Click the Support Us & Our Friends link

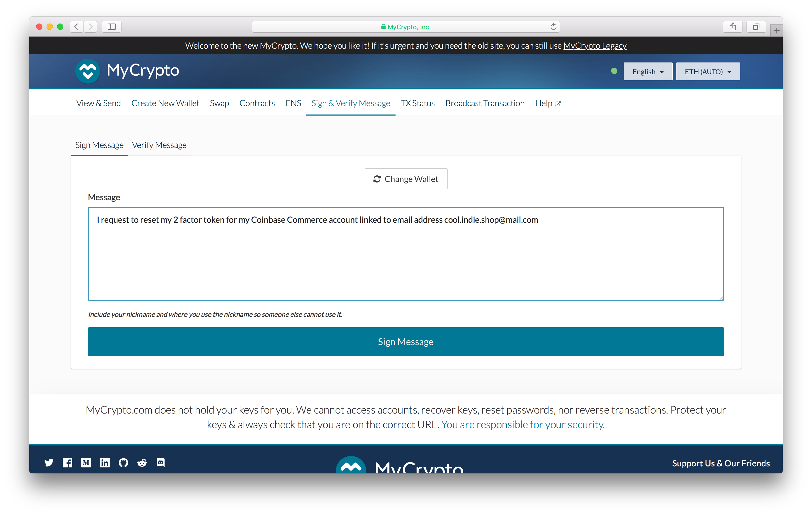(721, 463)
